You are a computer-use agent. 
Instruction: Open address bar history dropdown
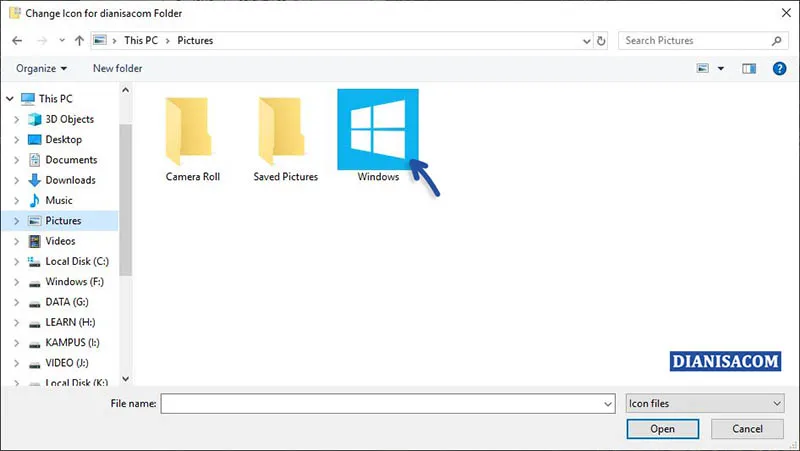(x=587, y=41)
